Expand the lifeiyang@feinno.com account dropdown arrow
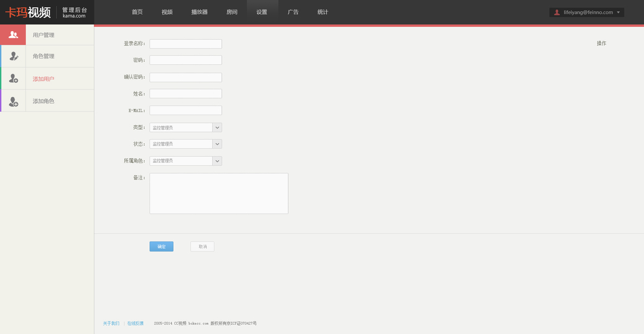The width and height of the screenshot is (644, 334). (618, 12)
